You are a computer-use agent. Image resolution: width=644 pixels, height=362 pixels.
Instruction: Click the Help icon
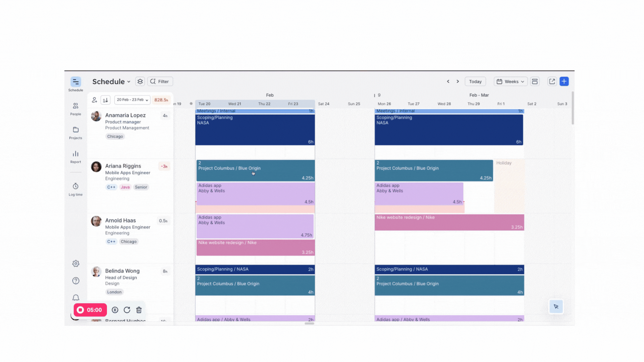tap(75, 281)
